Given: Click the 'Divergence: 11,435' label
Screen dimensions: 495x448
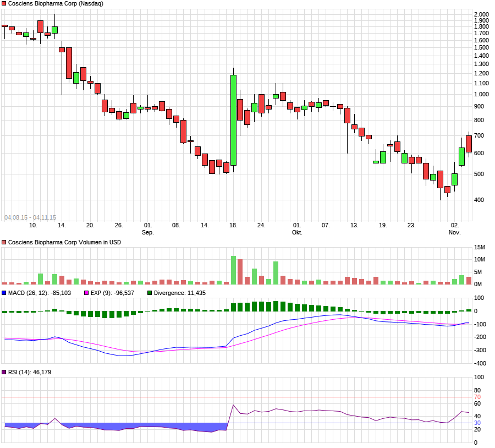Looking at the screenshot, I should click(180, 293).
